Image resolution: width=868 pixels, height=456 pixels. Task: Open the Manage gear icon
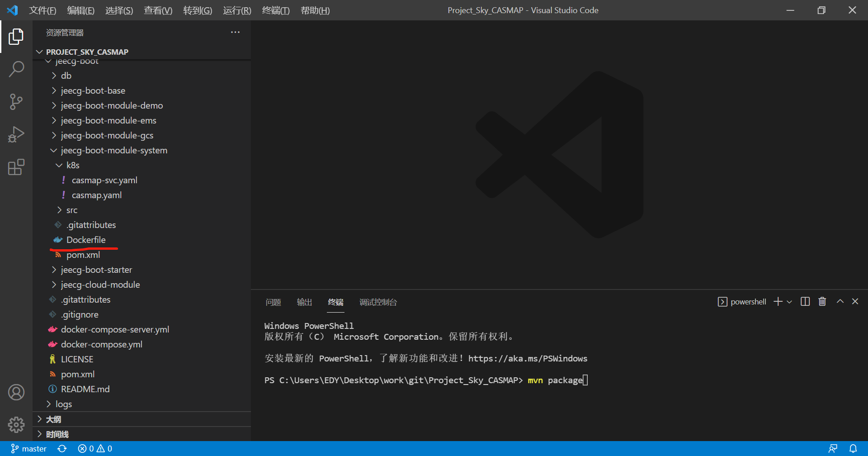(x=16, y=424)
